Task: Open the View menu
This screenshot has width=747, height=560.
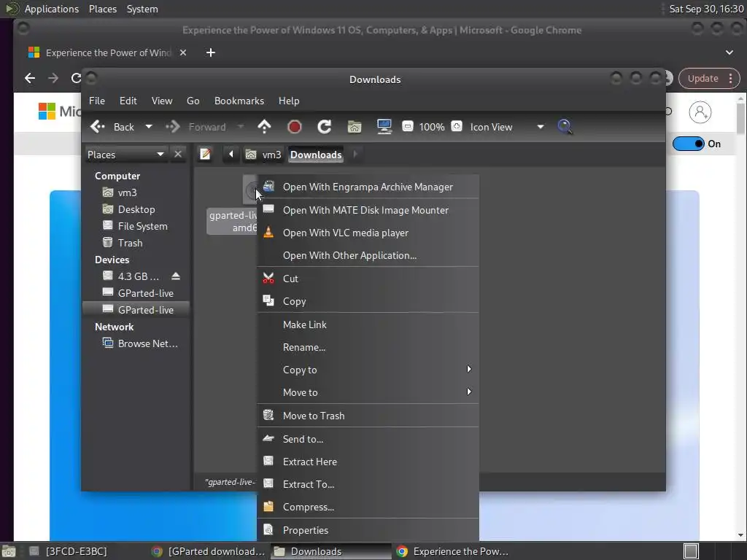Action: pos(162,101)
